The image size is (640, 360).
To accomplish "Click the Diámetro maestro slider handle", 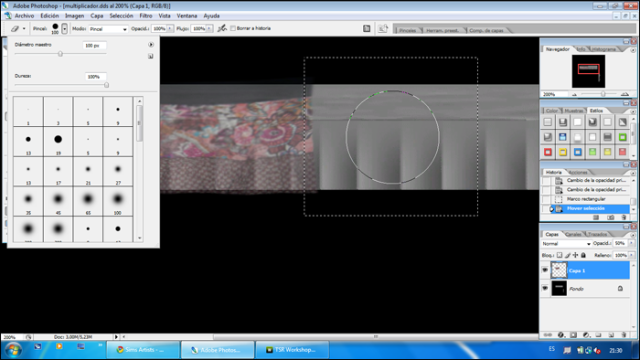I will click(x=60, y=53).
